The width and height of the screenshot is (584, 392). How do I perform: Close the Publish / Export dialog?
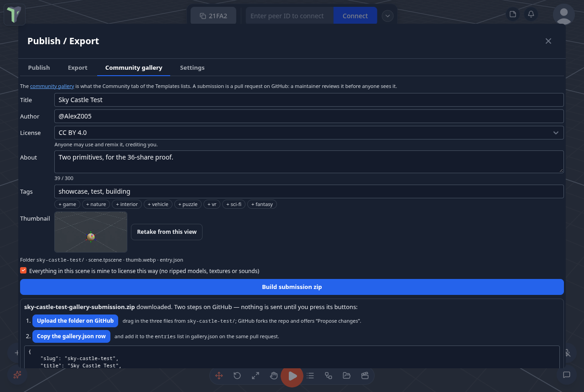[548, 41]
